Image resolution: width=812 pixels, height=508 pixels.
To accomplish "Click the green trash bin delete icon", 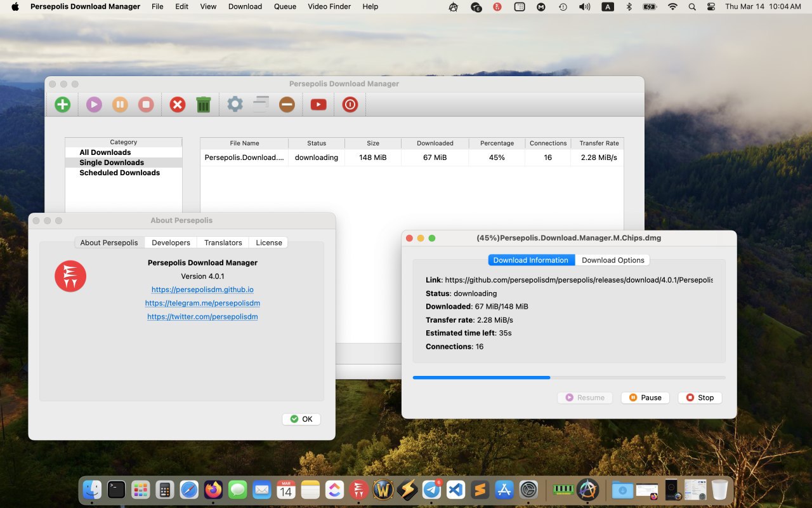I will (203, 105).
